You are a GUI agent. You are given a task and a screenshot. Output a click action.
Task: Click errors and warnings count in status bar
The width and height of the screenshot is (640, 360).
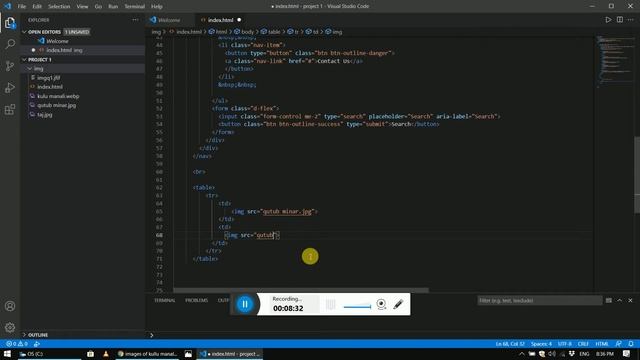[17, 344]
